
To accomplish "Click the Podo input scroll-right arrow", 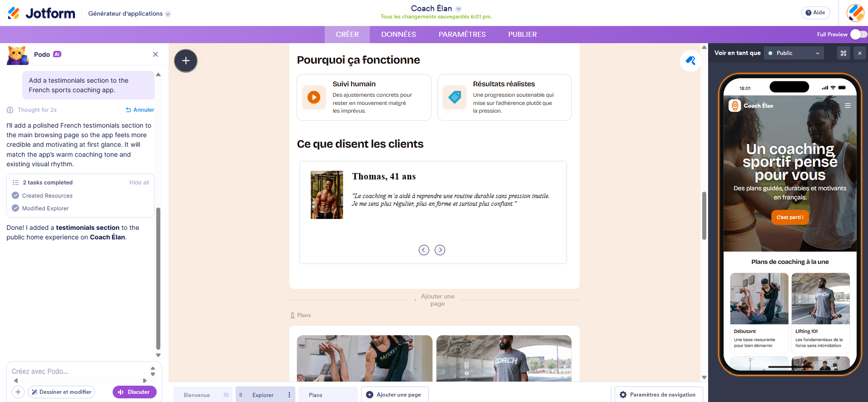I will [x=145, y=381].
